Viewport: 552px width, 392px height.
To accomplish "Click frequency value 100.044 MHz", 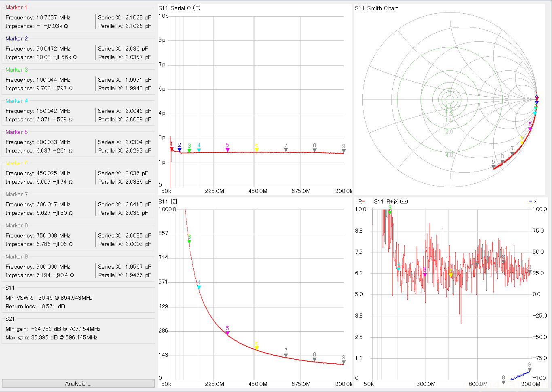I will (53, 80).
